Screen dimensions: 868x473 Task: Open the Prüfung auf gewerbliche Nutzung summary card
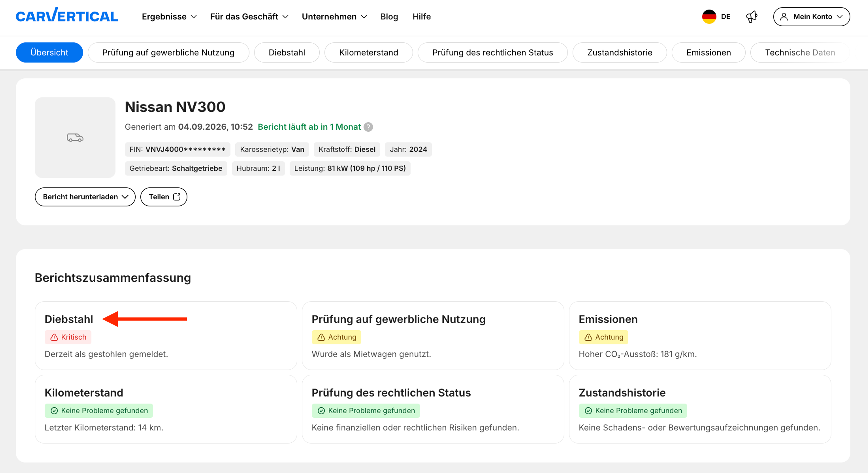pyautogui.click(x=433, y=336)
